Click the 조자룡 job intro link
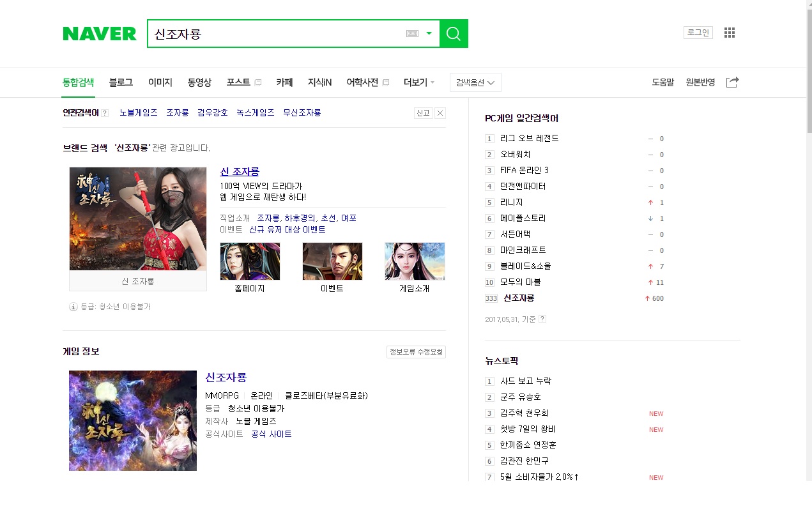Screen dimensions: 812x513 click(x=268, y=218)
